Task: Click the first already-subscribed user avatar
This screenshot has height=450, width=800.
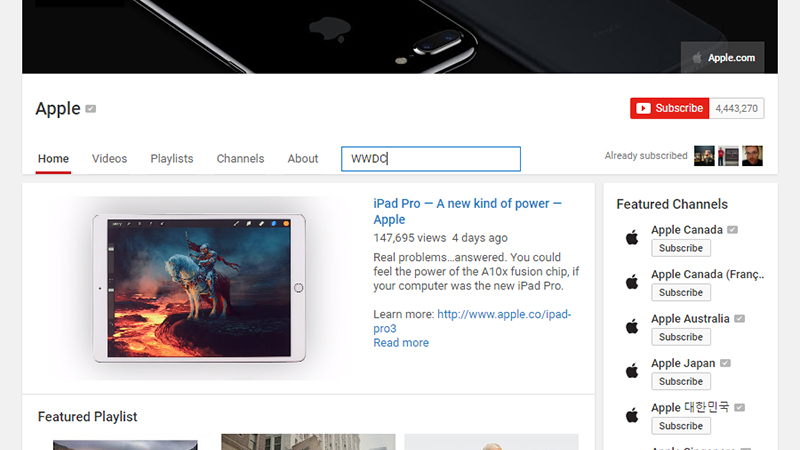Action: (x=704, y=156)
